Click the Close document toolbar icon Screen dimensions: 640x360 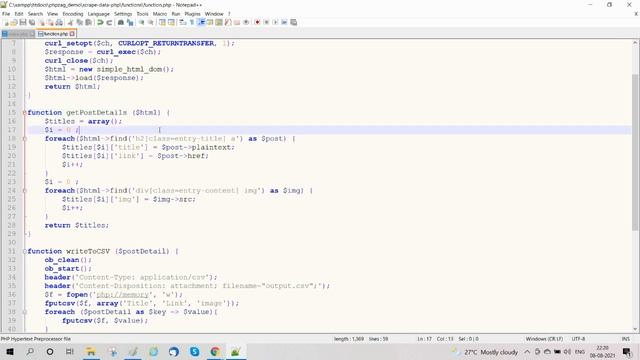(x=42, y=22)
